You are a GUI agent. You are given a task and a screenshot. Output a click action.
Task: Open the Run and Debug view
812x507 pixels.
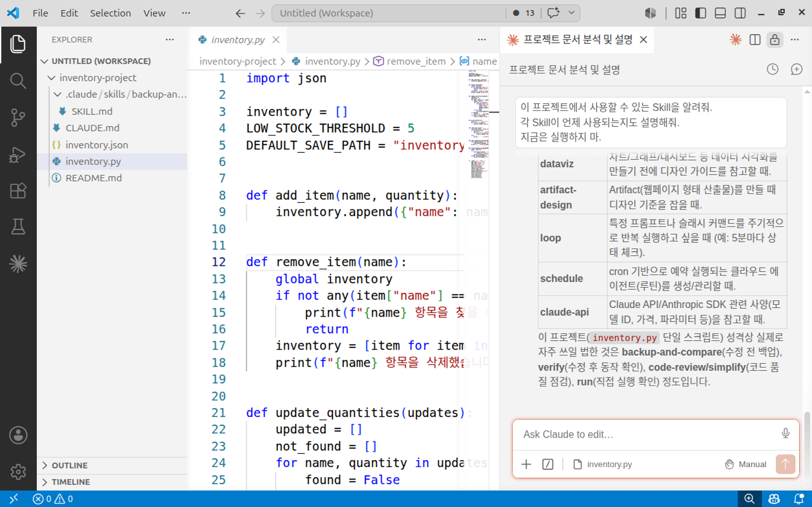click(18, 154)
